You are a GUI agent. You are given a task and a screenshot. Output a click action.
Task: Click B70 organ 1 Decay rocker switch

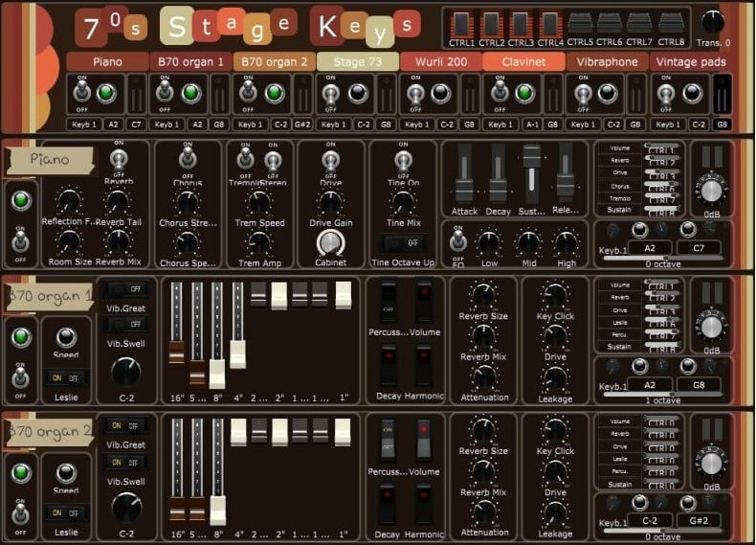coord(389,365)
